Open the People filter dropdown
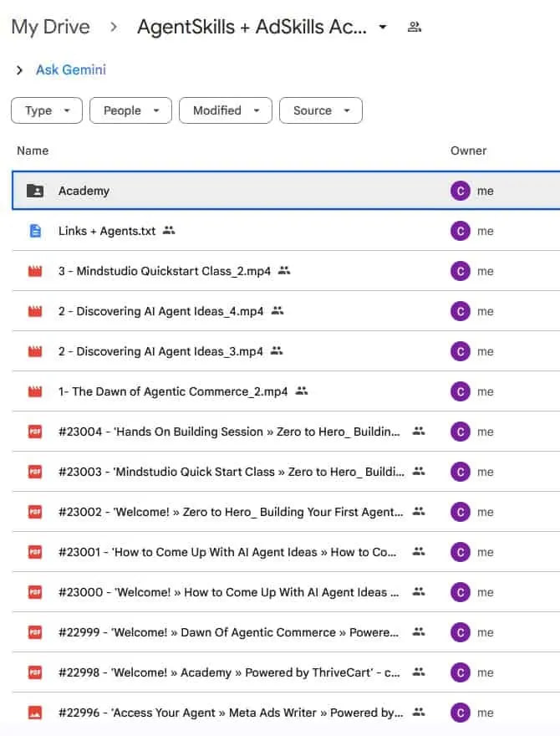This screenshot has width=560, height=736. (130, 110)
